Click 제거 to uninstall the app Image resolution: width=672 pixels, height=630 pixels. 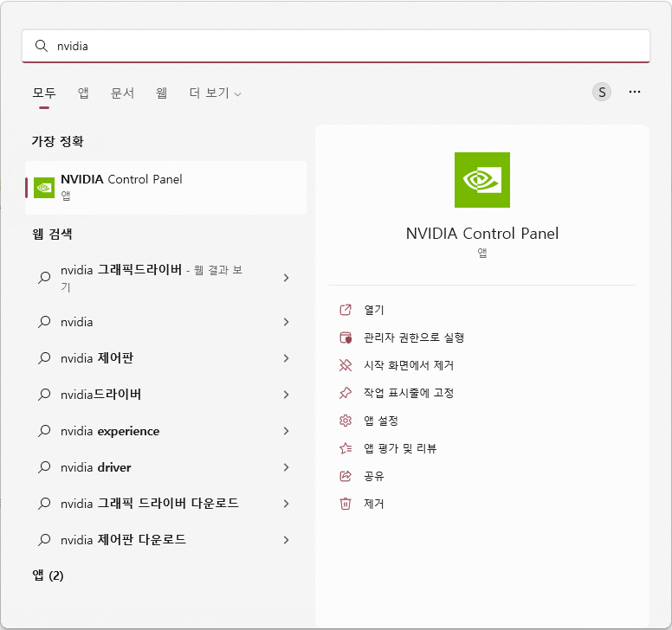pos(374,504)
